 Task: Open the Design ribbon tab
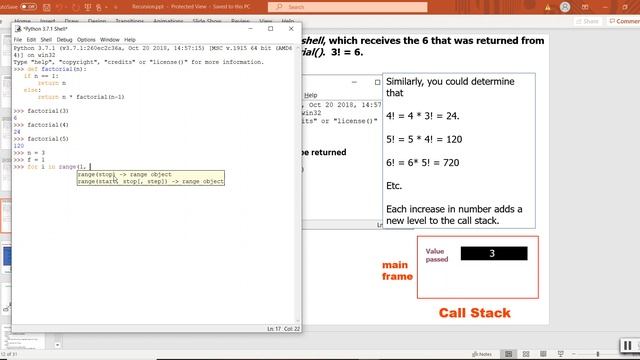point(97,20)
